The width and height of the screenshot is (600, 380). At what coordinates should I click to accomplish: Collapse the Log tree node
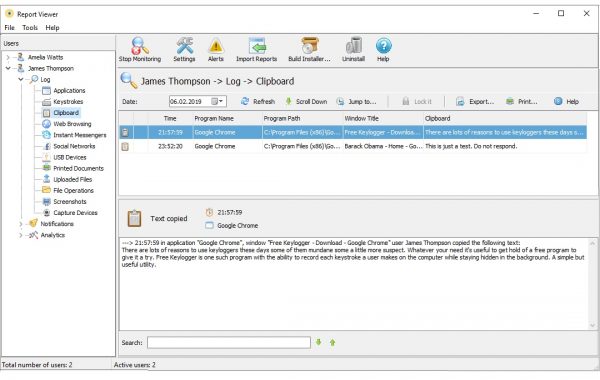tap(21, 80)
